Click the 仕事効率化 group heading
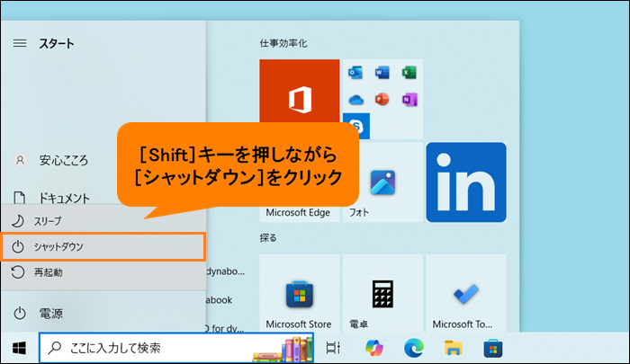This screenshot has height=364, width=630. [283, 43]
